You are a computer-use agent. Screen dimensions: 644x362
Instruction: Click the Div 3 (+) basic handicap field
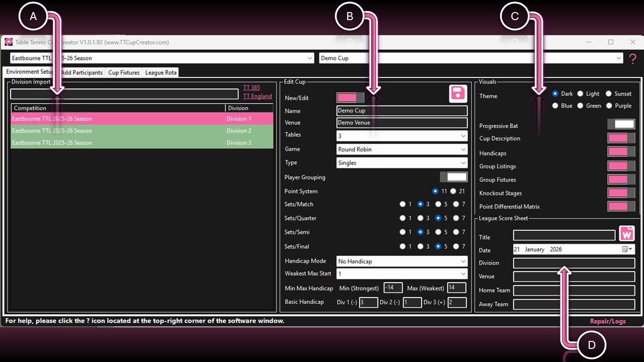(x=457, y=302)
